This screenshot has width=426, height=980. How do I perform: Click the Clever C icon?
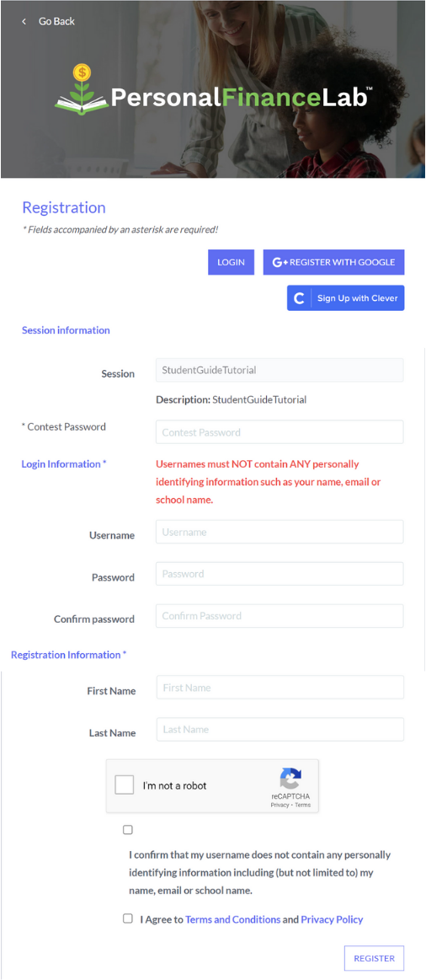tap(299, 298)
